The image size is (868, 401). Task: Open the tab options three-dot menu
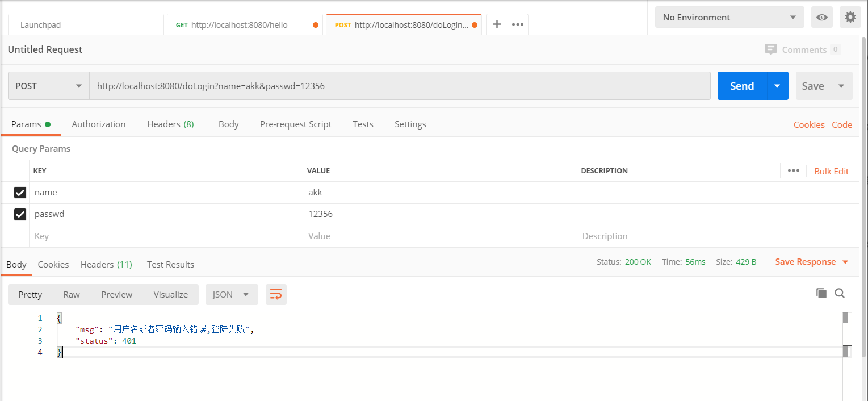tap(517, 24)
